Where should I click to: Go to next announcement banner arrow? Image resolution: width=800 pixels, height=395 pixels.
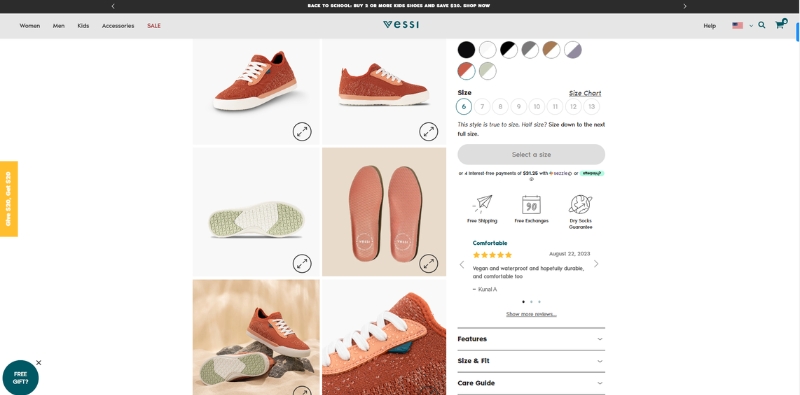[x=685, y=6]
